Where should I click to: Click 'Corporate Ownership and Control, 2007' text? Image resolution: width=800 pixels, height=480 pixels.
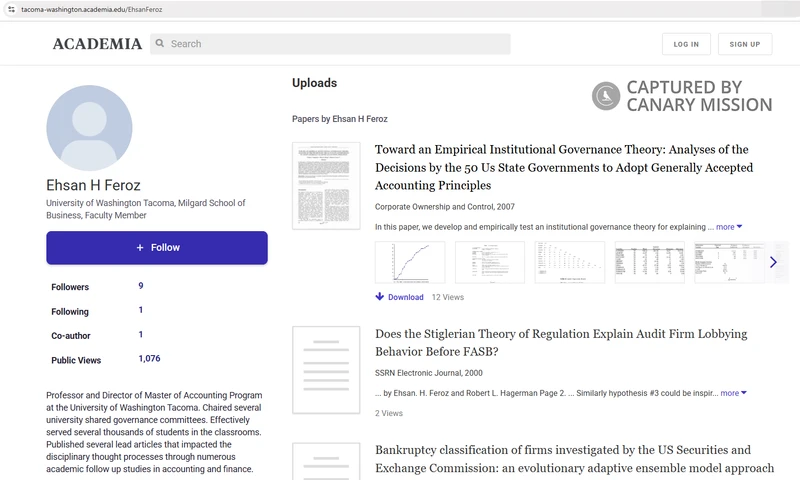pos(445,207)
